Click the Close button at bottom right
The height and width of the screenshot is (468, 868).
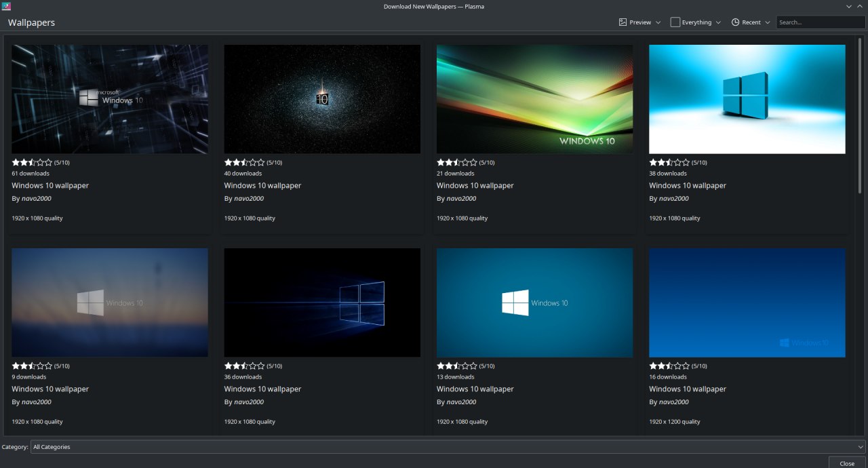point(847,463)
